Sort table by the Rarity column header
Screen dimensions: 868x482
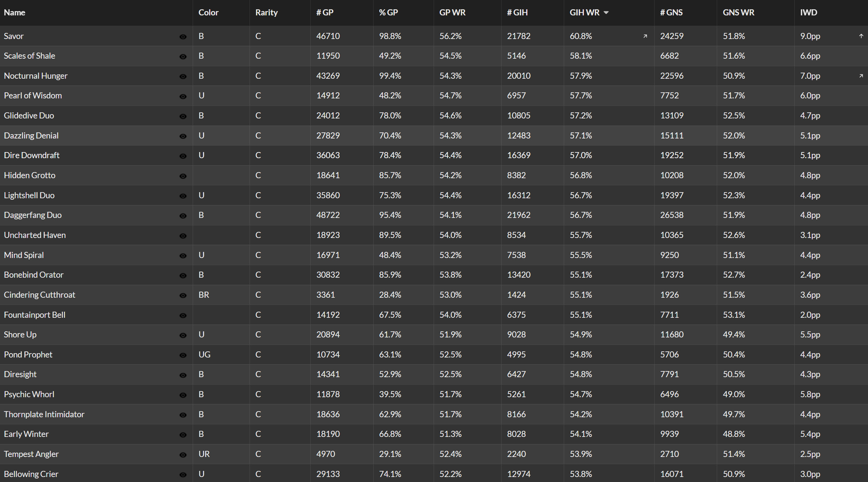tap(266, 13)
